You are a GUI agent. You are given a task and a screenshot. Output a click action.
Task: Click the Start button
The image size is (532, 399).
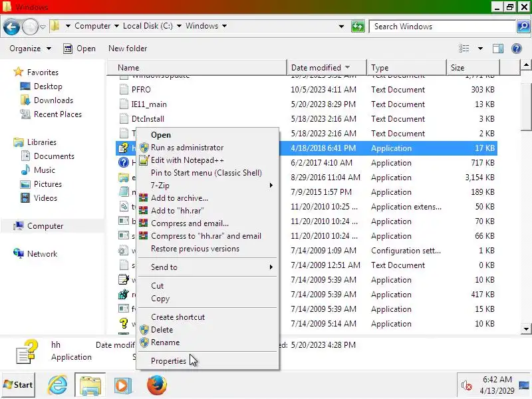click(x=19, y=385)
